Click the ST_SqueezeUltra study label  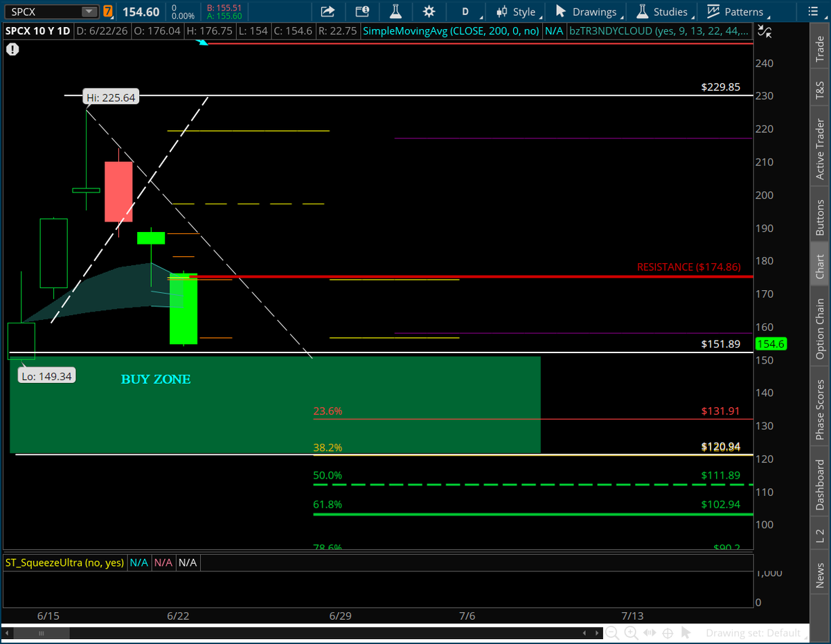pos(65,562)
